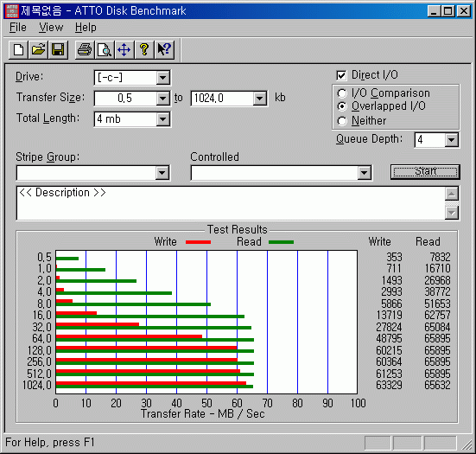Click the New document toolbar icon
476x454 pixels.
[x=18, y=50]
